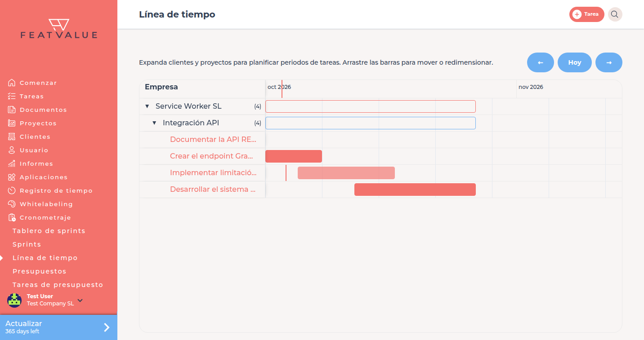The width and height of the screenshot is (644, 340).
Task: Select Línea de tiempo in sidebar
Action: pos(45,258)
